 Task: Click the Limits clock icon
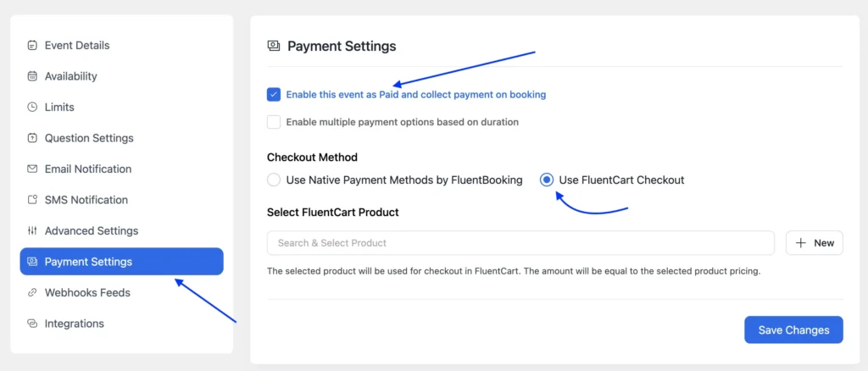pos(32,108)
